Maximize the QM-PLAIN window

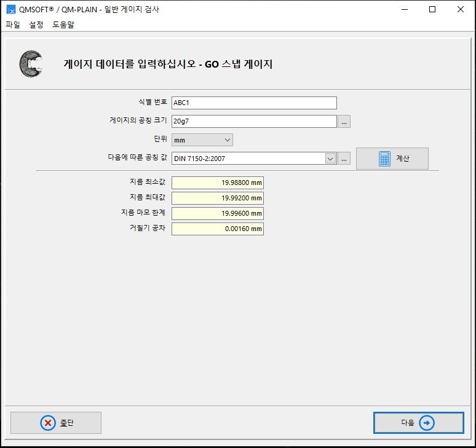[x=432, y=9]
